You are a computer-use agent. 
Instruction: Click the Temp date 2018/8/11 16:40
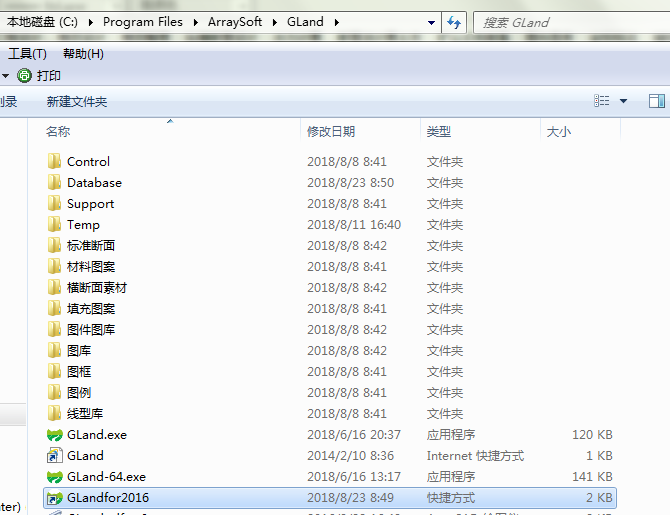tap(354, 224)
